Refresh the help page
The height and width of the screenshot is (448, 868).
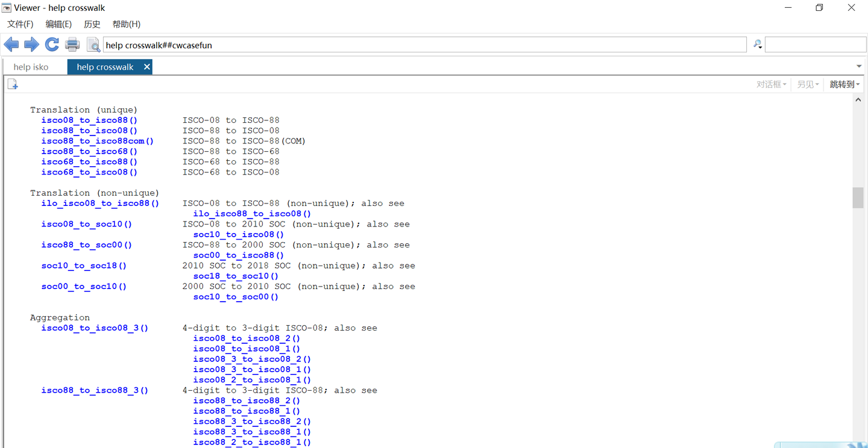point(52,45)
